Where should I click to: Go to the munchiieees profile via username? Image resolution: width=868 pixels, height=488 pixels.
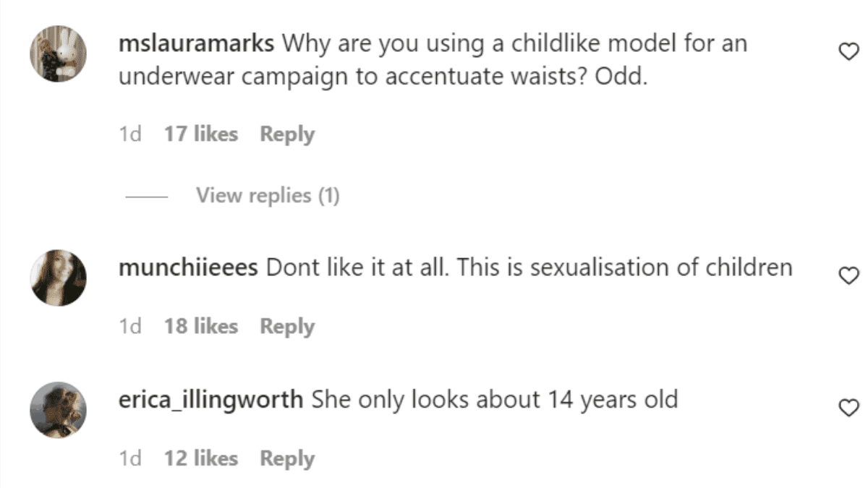point(188,268)
